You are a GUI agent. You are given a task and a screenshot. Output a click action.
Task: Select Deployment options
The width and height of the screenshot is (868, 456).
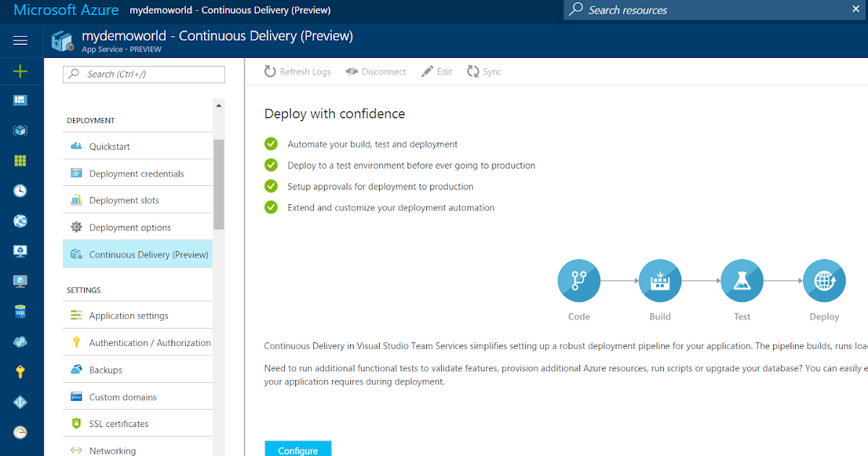click(x=130, y=227)
